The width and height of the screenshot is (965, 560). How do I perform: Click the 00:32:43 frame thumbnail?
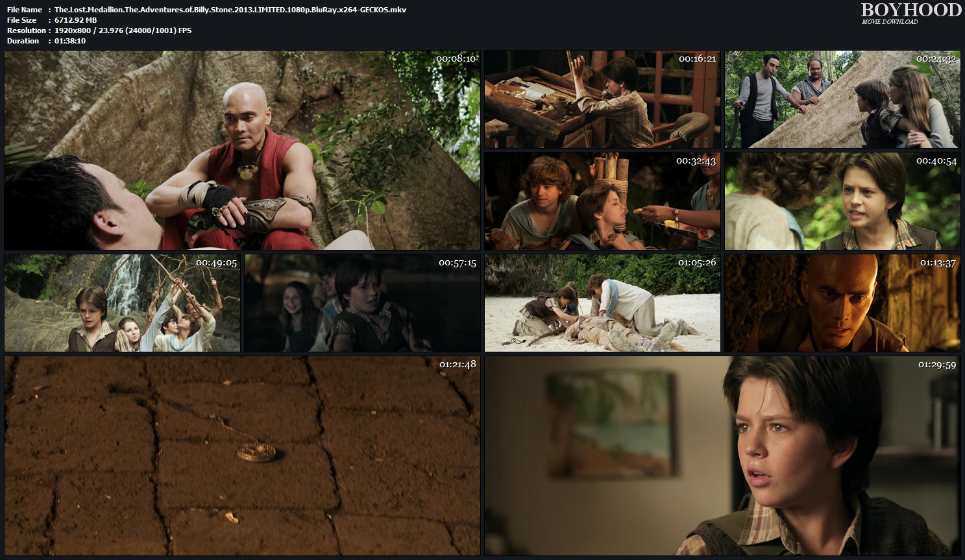pos(602,201)
